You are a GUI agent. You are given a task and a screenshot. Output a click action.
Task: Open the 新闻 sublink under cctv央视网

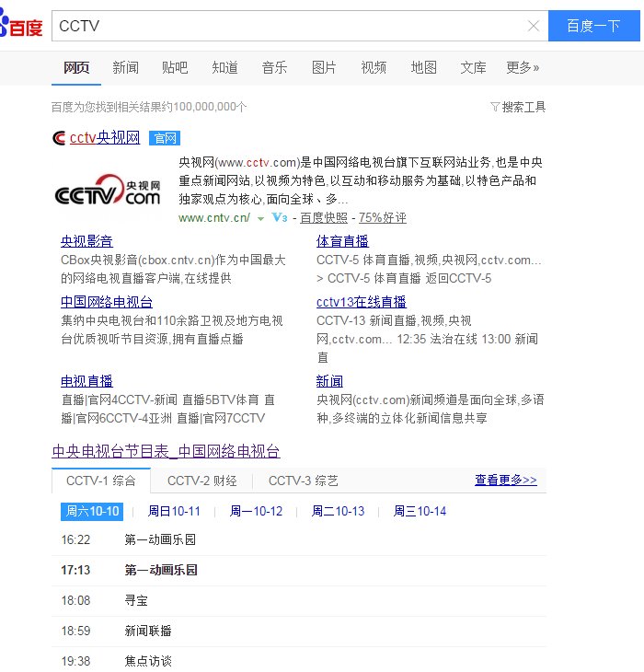[329, 381]
